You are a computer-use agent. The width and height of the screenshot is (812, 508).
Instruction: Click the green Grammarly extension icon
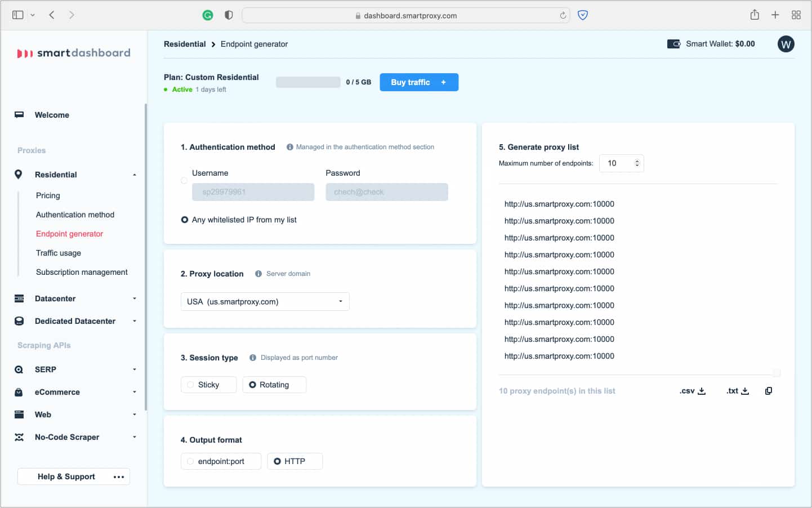point(208,15)
